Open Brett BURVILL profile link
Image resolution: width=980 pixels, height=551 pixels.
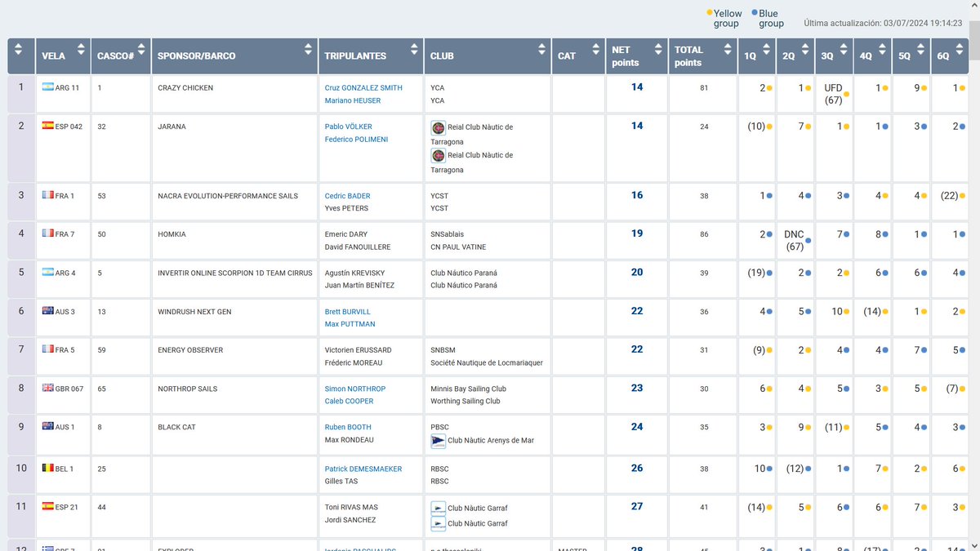point(348,312)
